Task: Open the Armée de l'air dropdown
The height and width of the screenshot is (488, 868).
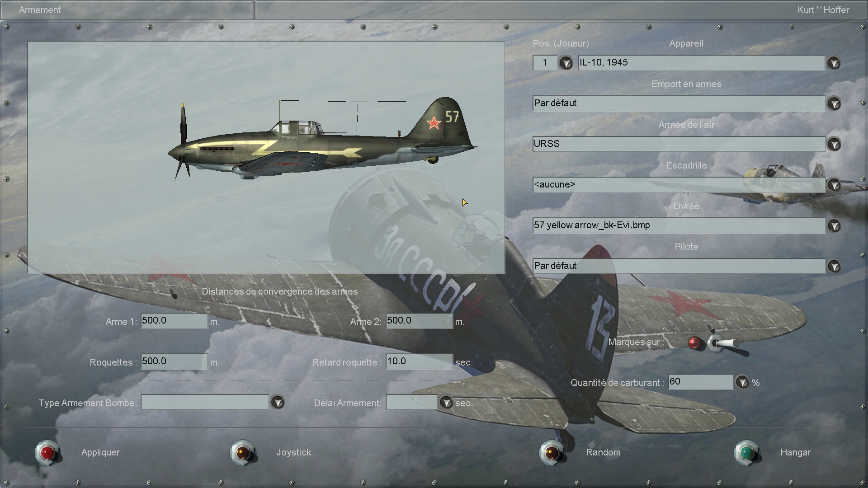Action: coord(834,144)
